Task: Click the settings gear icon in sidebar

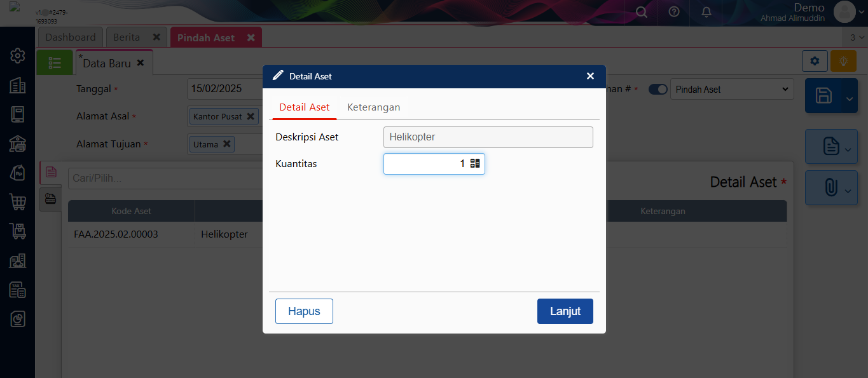Action: coord(17,56)
